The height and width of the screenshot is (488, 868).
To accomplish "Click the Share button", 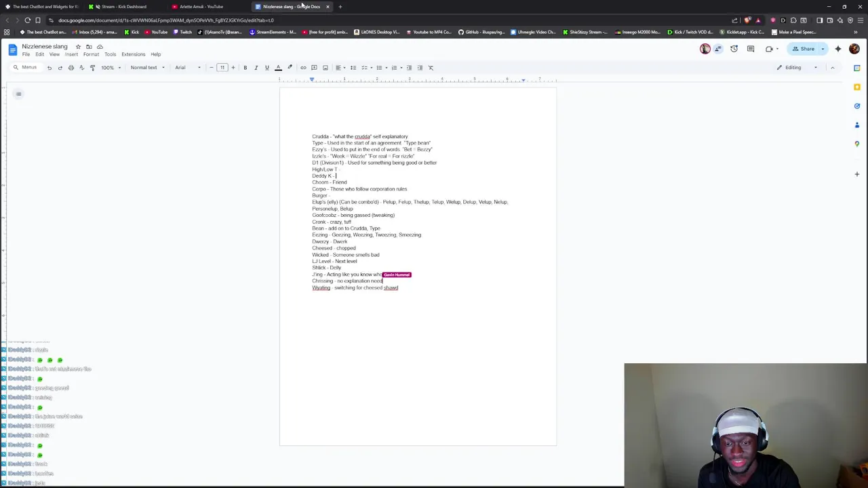I will (x=804, y=49).
